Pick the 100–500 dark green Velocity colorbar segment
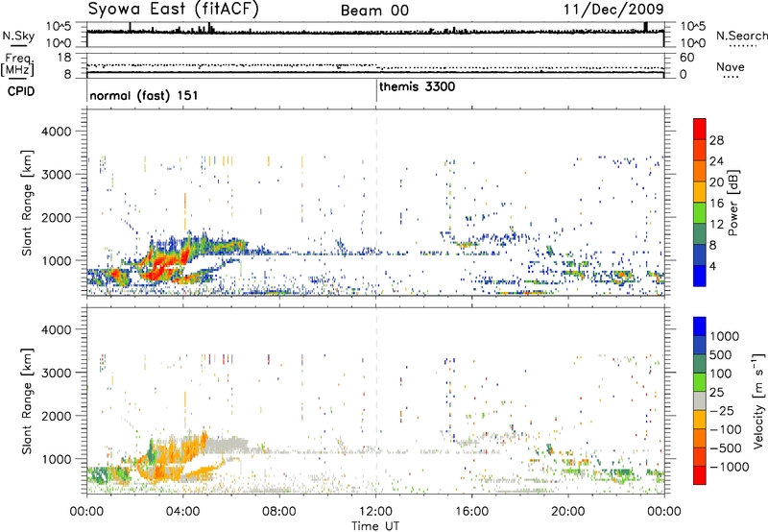768x532 pixels. click(x=700, y=364)
